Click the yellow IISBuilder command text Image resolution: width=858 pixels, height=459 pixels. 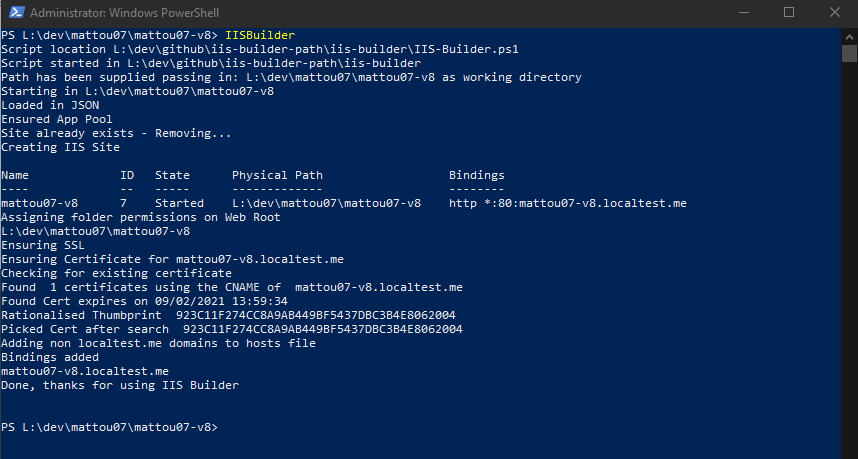pyautogui.click(x=260, y=36)
